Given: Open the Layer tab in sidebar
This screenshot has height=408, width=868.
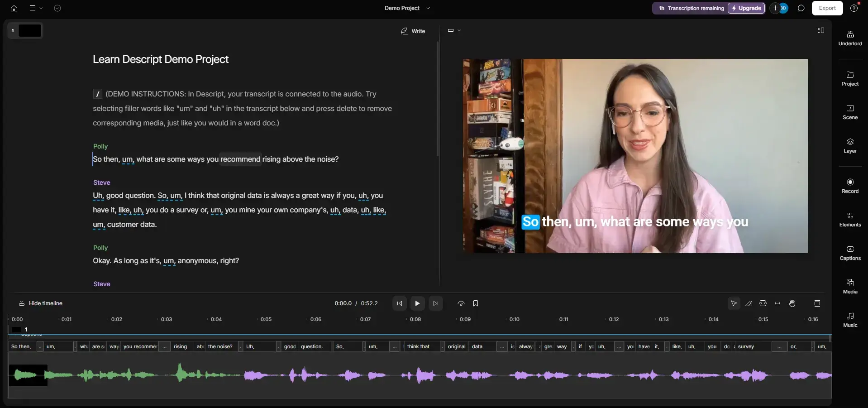Looking at the screenshot, I should [x=850, y=145].
